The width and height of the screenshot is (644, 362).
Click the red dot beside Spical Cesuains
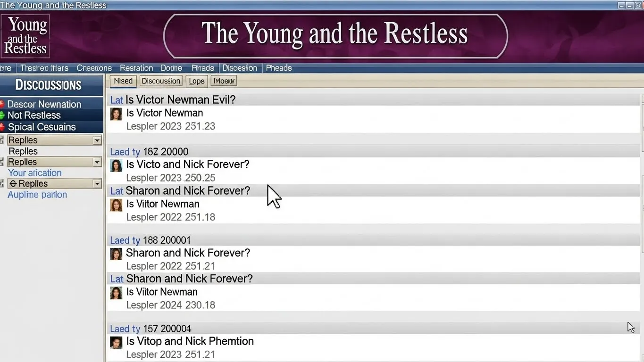click(x=2, y=127)
